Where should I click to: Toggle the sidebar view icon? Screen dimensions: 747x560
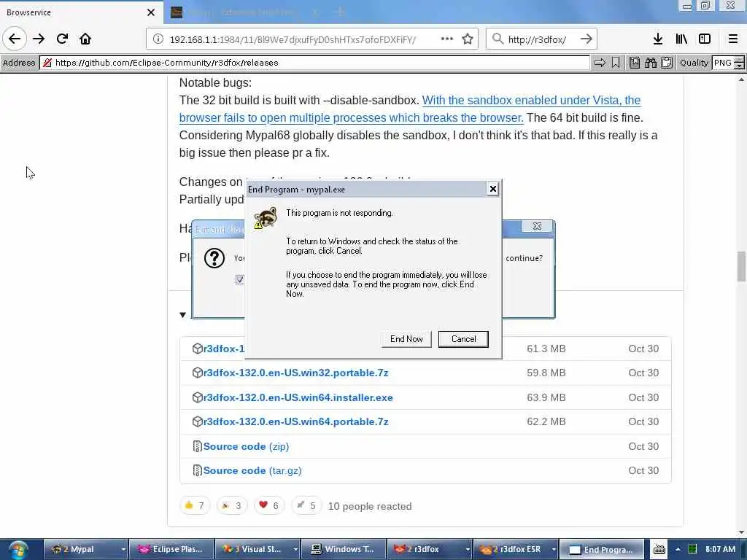coord(705,39)
